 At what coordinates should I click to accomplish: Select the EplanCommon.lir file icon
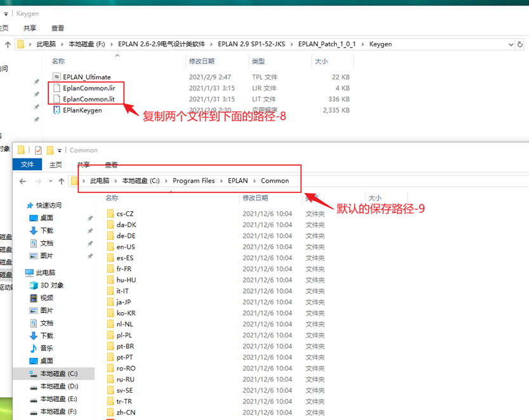tap(56, 88)
